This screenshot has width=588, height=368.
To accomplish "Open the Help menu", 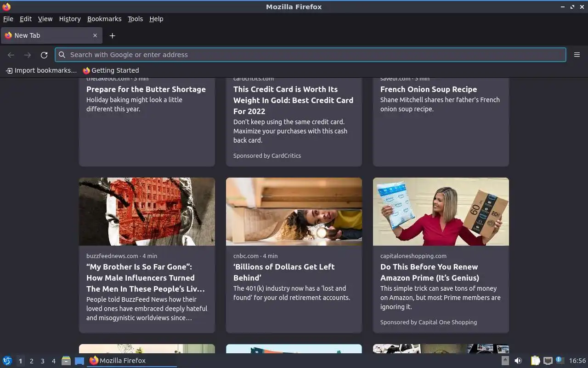I will coord(156,19).
